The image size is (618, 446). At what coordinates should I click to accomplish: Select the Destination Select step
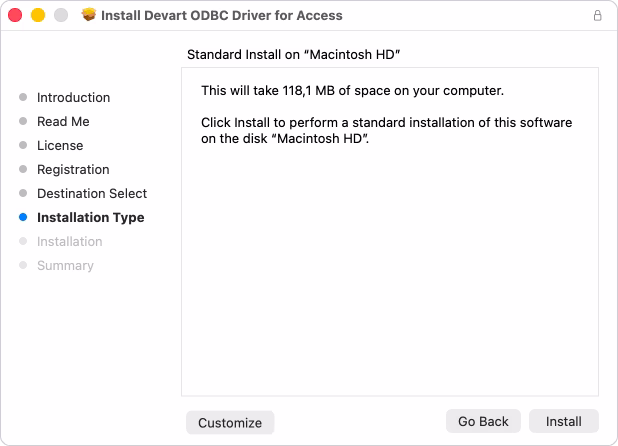pyautogui.click(x=92, y=193)
